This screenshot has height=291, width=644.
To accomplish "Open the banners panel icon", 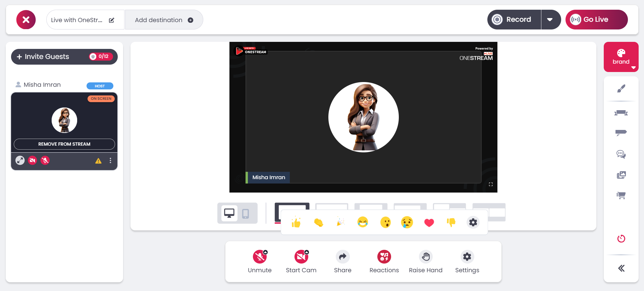I will point(621,132).
